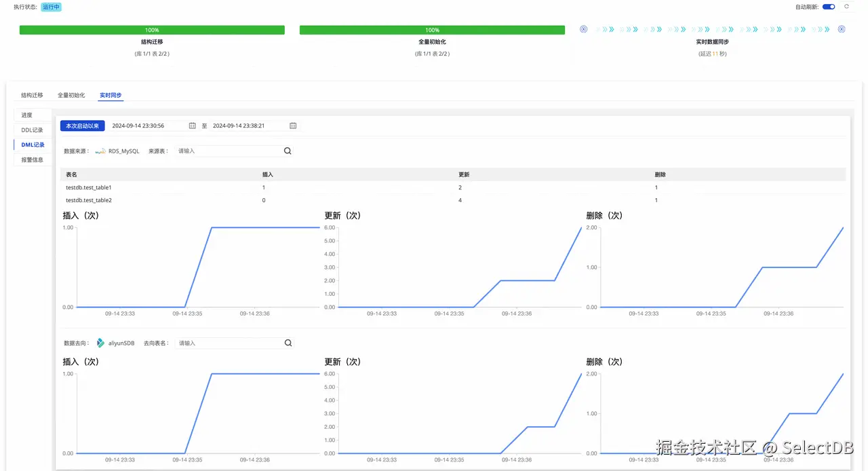Click the destination 插入（次） chart line
The height and width of the screenshot is (471, 868).
pyautogui.click(x=198, y=414)
